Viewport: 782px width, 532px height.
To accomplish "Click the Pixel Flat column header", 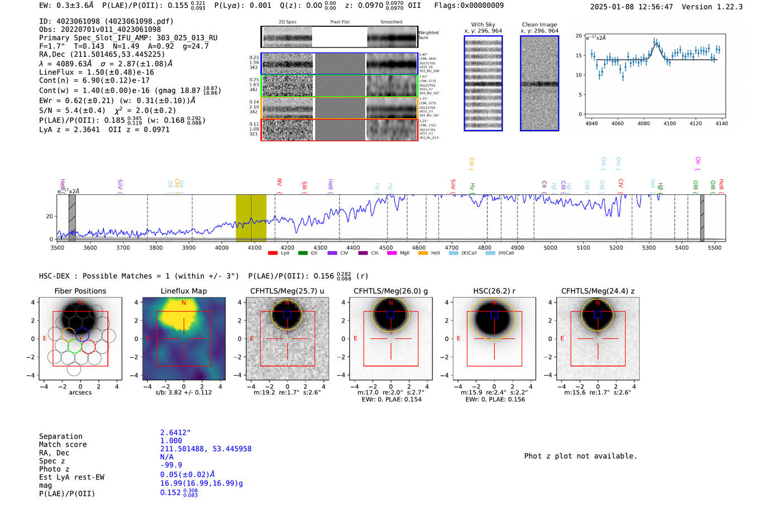I will tap(340, 22).
